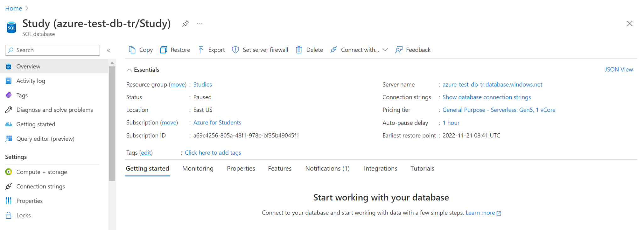Click the move link beside Subscription
This screenshot has height=230, width=644.
pos(169,123)
